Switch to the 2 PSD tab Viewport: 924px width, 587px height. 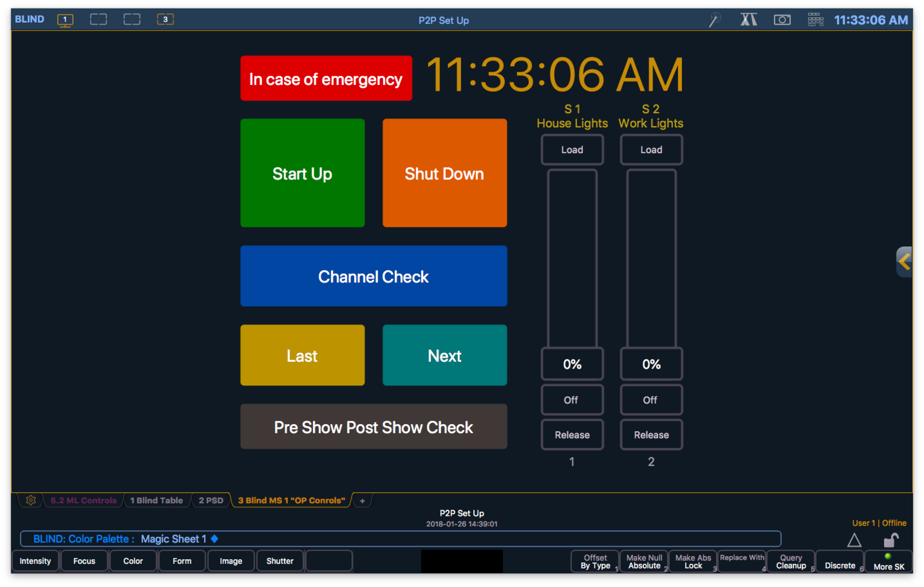tap(211, 500)
